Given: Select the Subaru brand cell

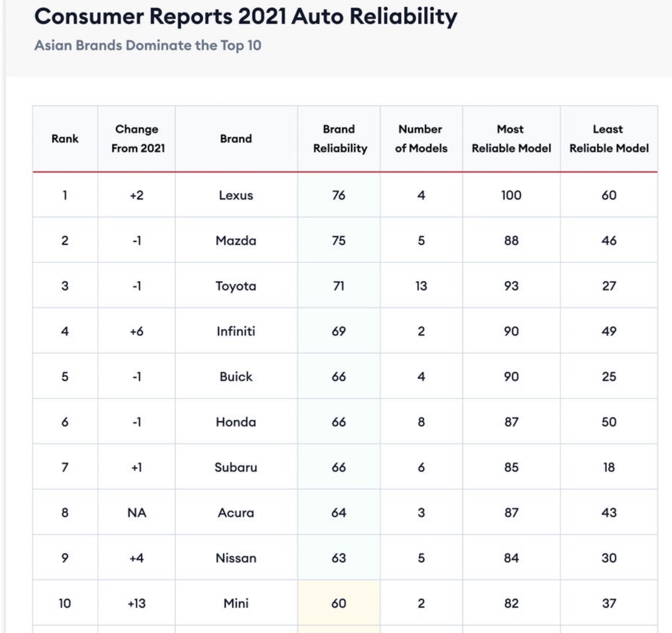Looking at the screenshot, I should [x=236, y=467].
